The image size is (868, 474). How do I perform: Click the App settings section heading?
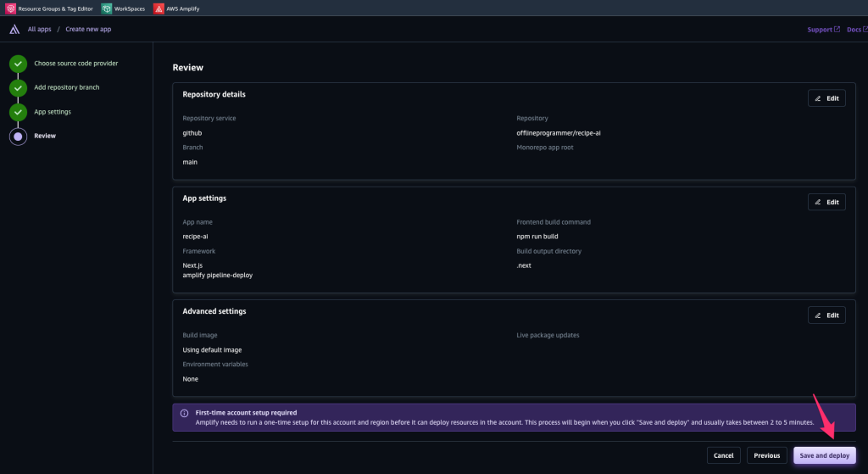pyautogui.click(x=204, y=198)
